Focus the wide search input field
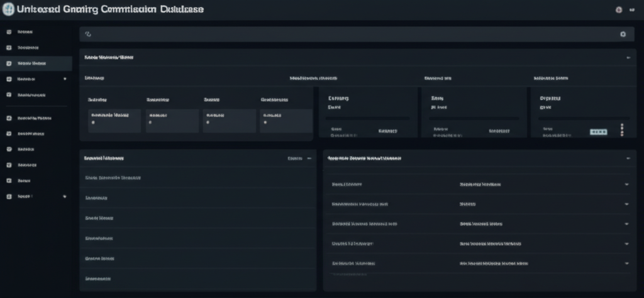 click(x=357, y=35)
